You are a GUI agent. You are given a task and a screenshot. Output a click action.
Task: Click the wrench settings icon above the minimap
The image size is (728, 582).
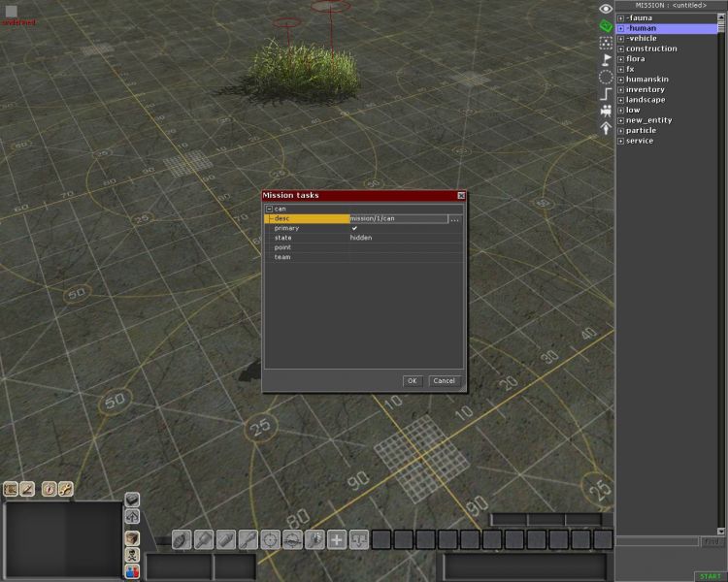coord(65,489)
